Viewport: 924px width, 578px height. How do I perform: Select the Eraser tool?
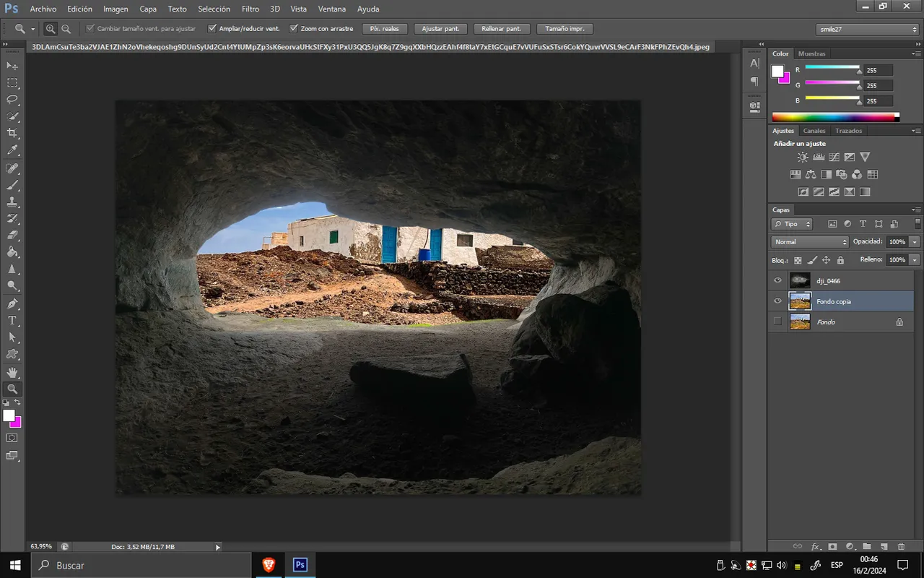[12, 236]
